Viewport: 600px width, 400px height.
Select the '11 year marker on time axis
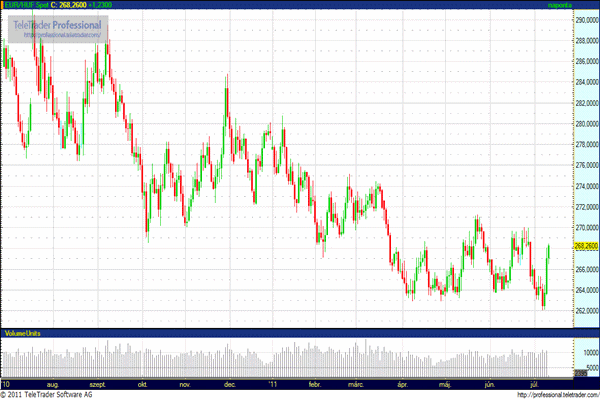pos(272,383)
